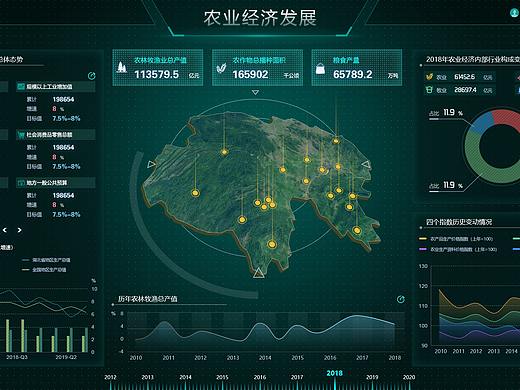The image size is (520, 390).
Task: Click 累计 198654 under 规模以上工业增加值
Action: (50, 99)
